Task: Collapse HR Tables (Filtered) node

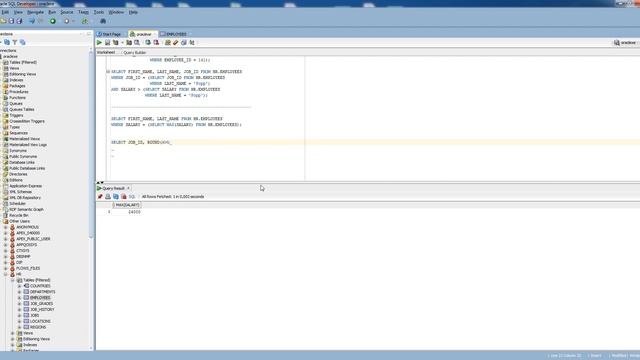Action: [x=13, y=280]
